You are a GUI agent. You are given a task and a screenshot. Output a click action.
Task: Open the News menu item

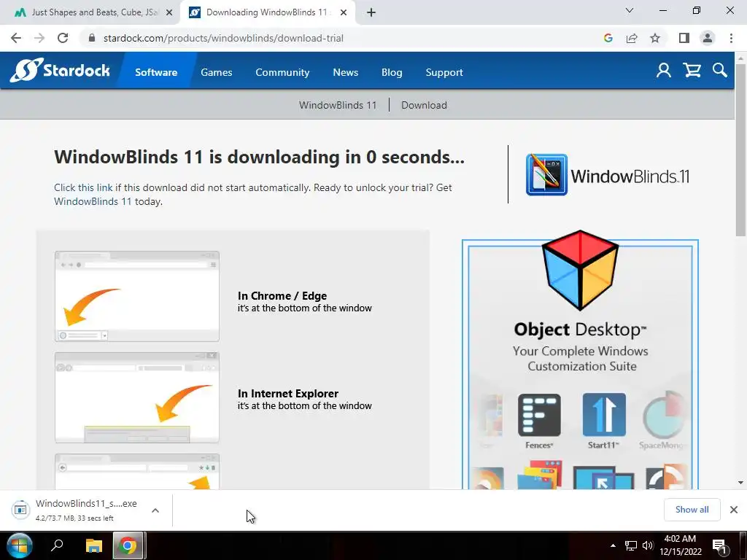[x=345, y=72]
